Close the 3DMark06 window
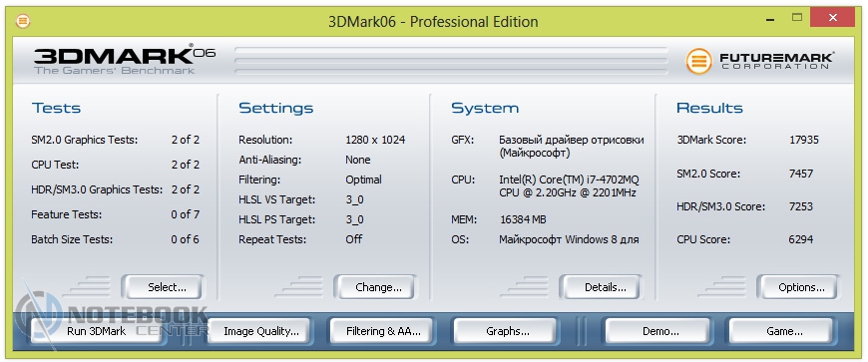This screenshot has height=362, width=868. point(831,18)
